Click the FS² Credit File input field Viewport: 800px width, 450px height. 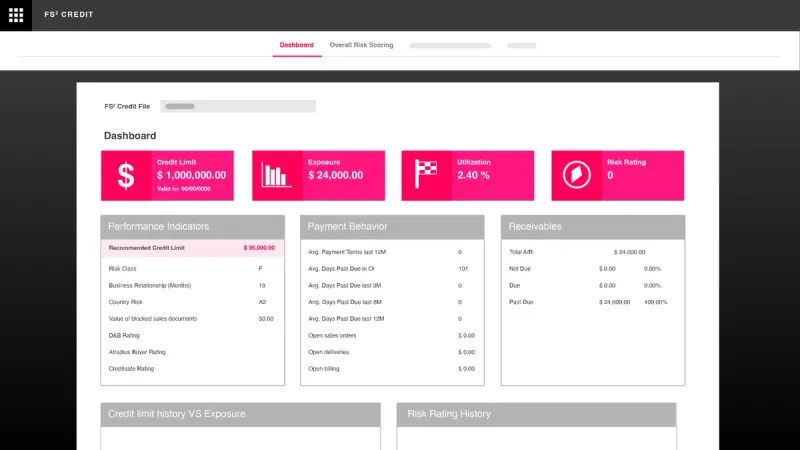[238, 106]
